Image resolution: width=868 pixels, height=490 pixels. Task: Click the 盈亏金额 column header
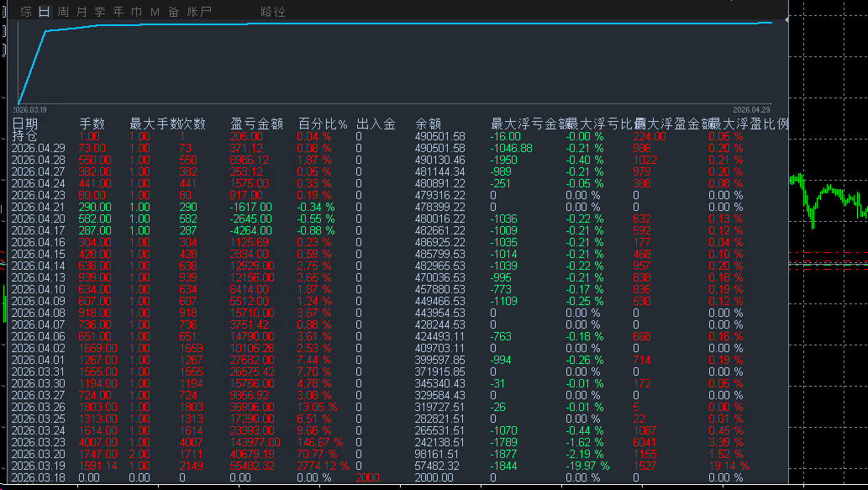(257, 124)
